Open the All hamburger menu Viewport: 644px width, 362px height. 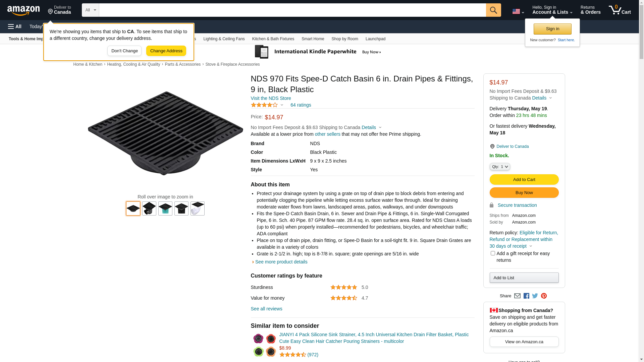[15, 26]
